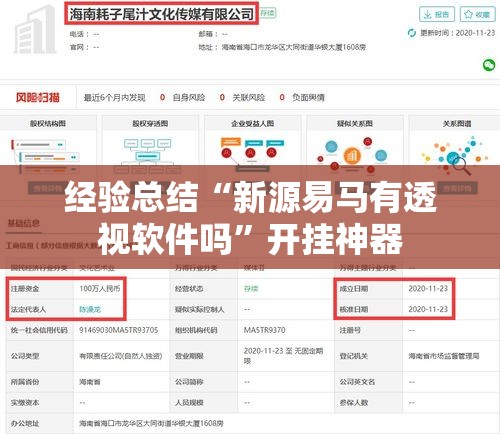Screen dimensions: 500x434
Task: Click the header address 海南省海口市龙华区大同街道华银大厦1608房
Action: pyautogui.click(x=294, y=47)
